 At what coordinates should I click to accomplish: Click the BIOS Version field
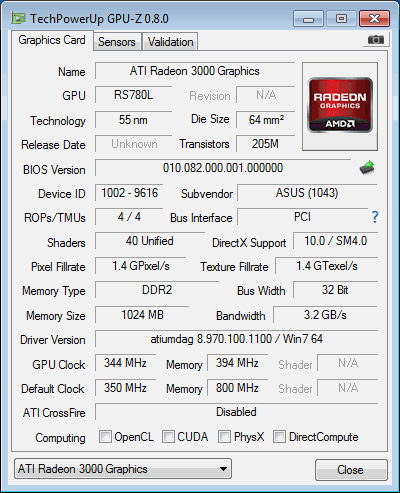223,168
